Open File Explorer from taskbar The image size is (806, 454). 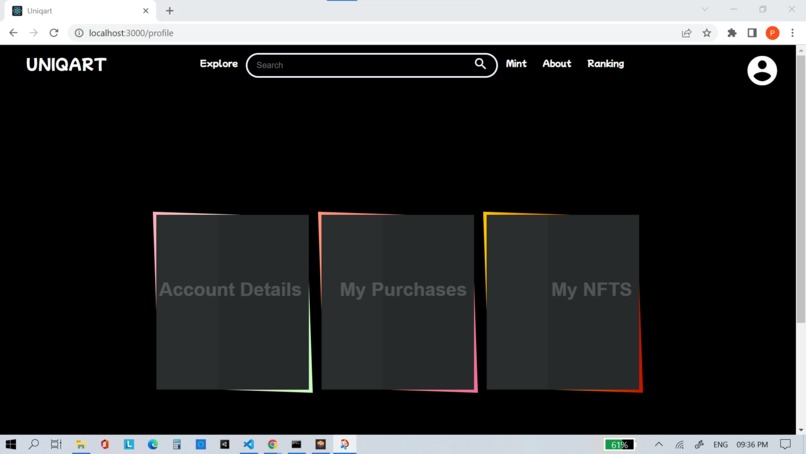point(81,444)
